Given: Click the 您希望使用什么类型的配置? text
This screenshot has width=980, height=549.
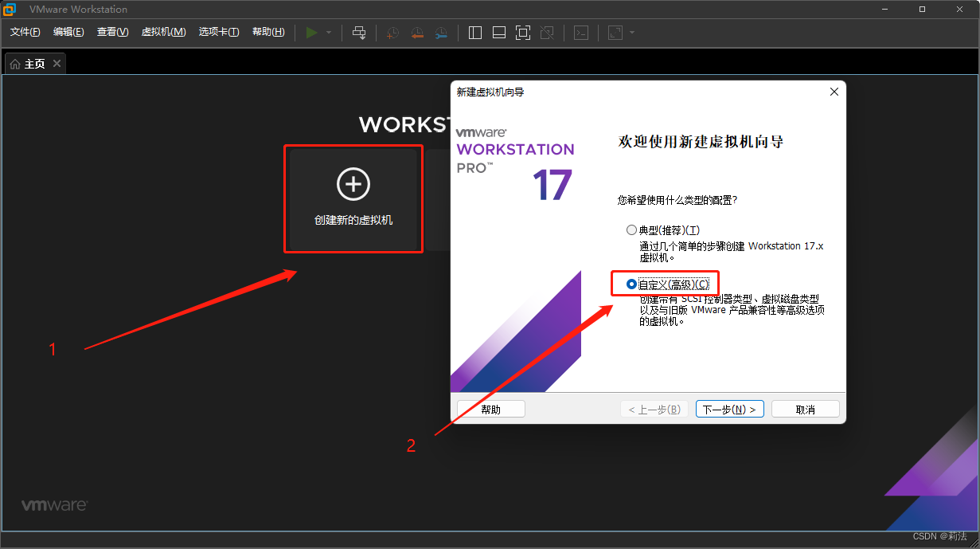Looking at the screenshot, I should tap(677, 199).
